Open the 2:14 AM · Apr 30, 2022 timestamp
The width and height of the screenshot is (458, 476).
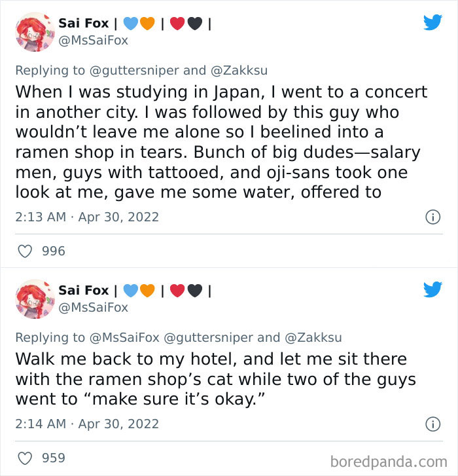tap(86, 424)
